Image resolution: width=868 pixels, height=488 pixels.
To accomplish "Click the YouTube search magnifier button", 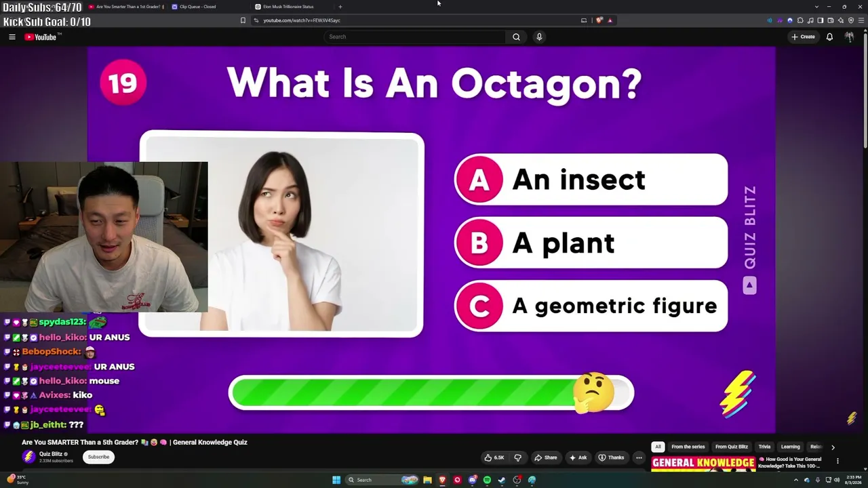I will 516,37.
